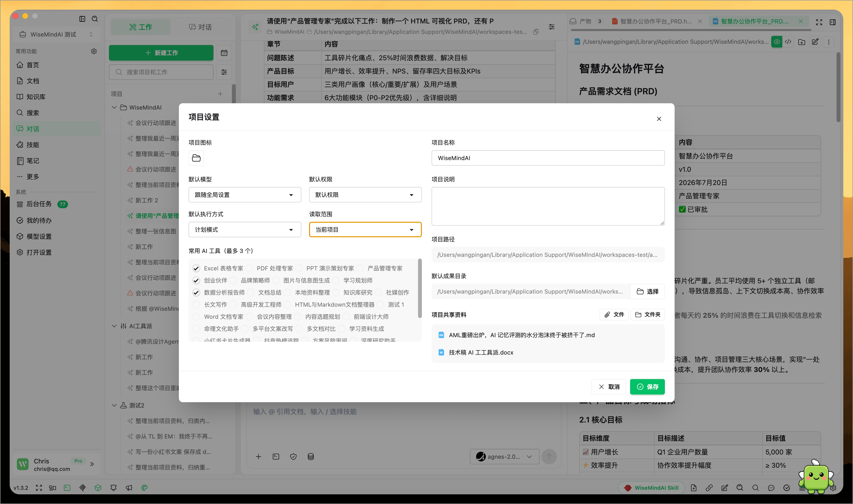The width and height of the screenshot is (853, 504).
Task: Check the PPT 演示策划专家 tool
Action: tap(299, 268)
